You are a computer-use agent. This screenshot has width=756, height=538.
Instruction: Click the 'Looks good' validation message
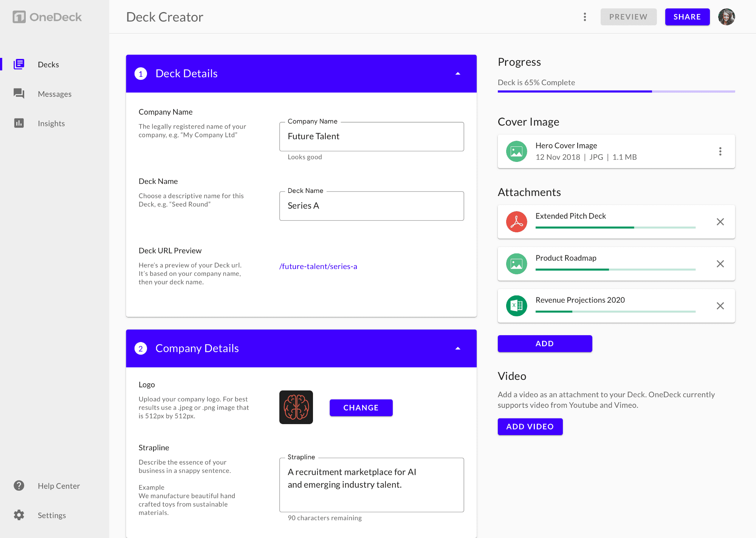pyautogui.click(x=305, y=157)
